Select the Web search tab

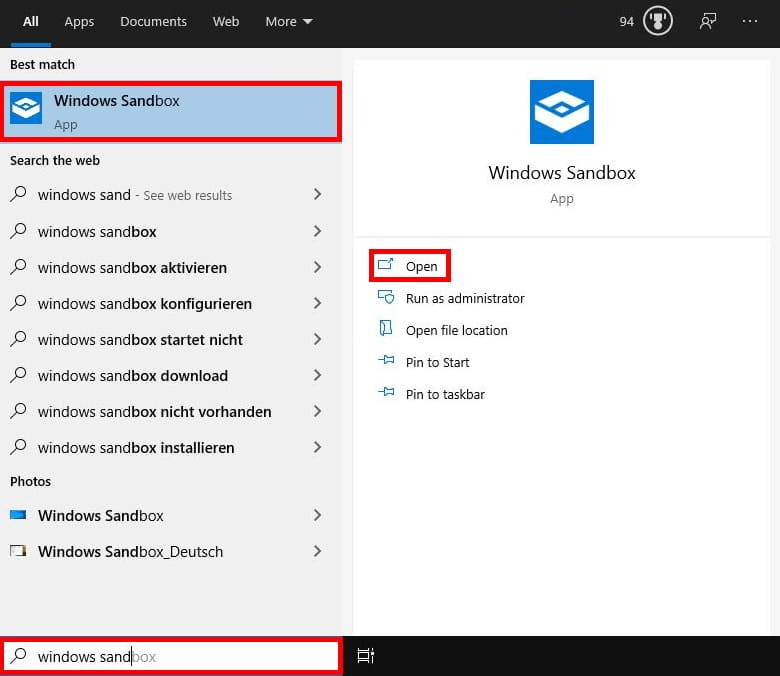(x=226, y=21)
